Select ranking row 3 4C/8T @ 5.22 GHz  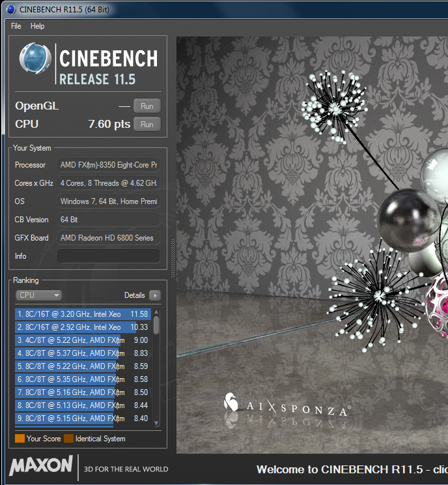tap(83, 340)
